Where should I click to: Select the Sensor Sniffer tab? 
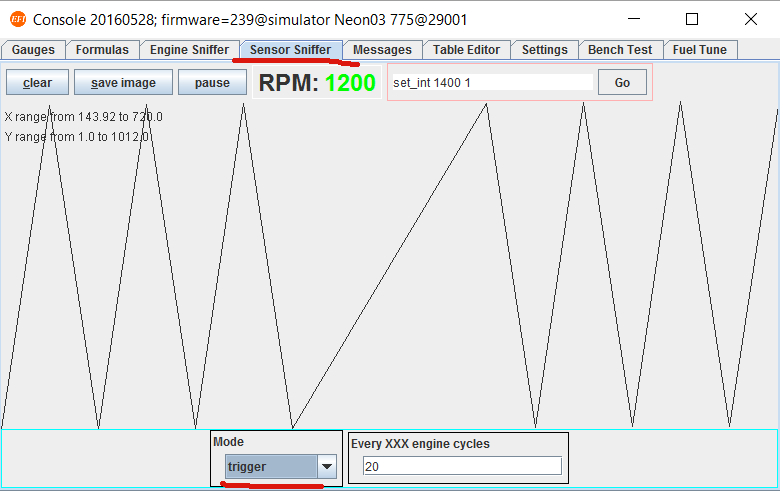(x=290, y=50)
